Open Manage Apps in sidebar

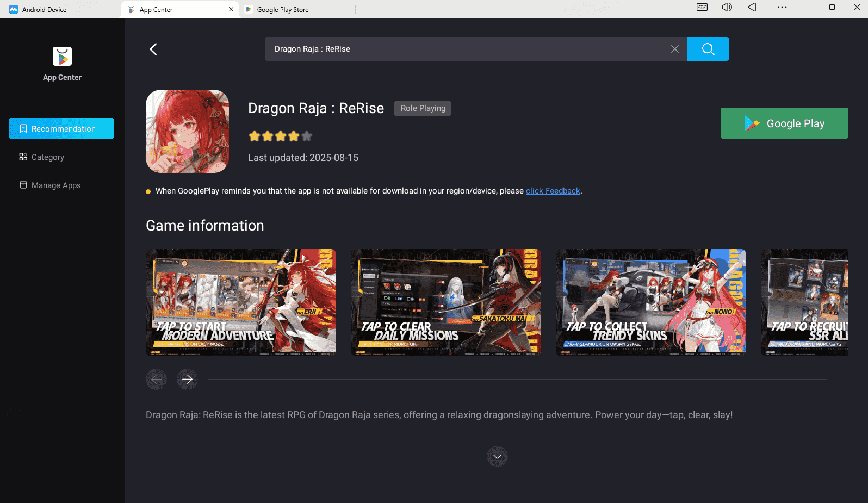pos(50,185)
